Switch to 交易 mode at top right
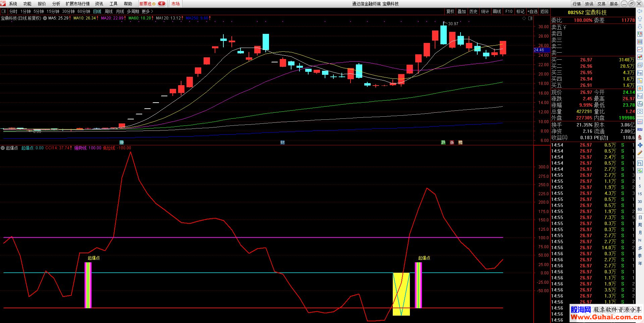This screenshot has height=323, width=644. click(601, 4)
